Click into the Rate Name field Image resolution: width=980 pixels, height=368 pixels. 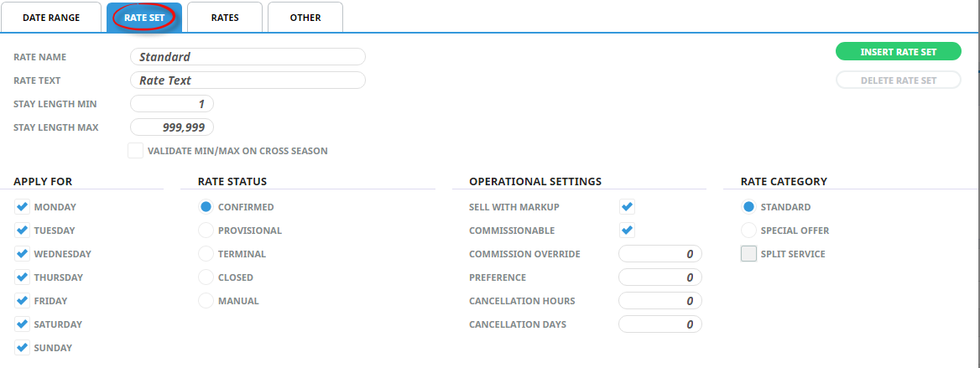[x=248, y=57]
